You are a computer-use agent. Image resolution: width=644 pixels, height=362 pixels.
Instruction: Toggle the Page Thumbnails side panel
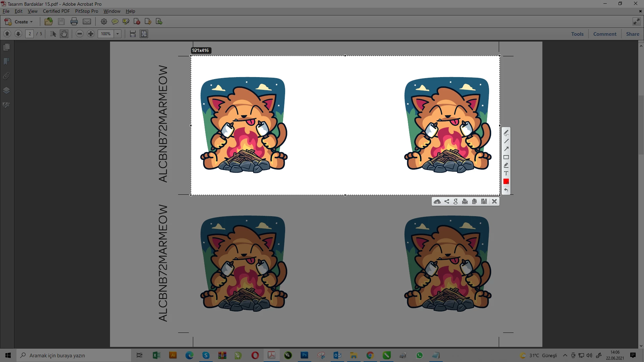6,47
